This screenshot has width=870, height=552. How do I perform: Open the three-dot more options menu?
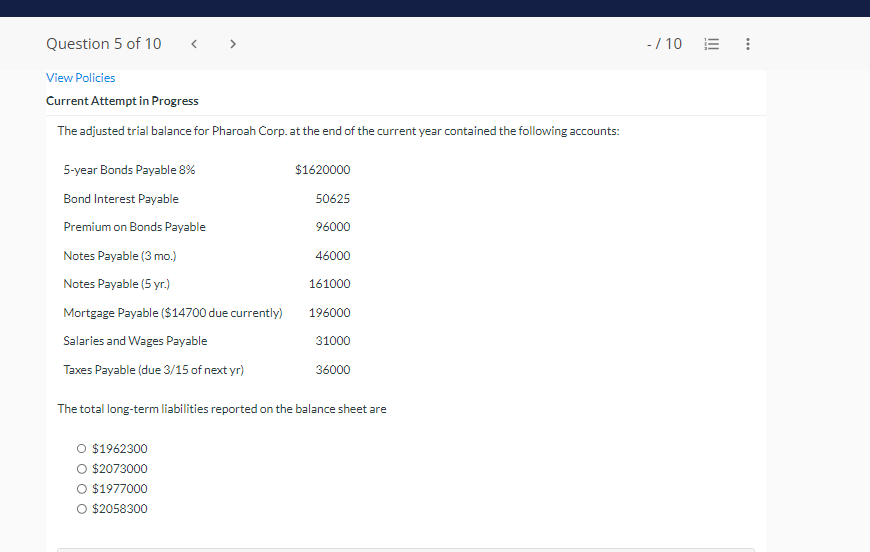click(x=748, y=44)
